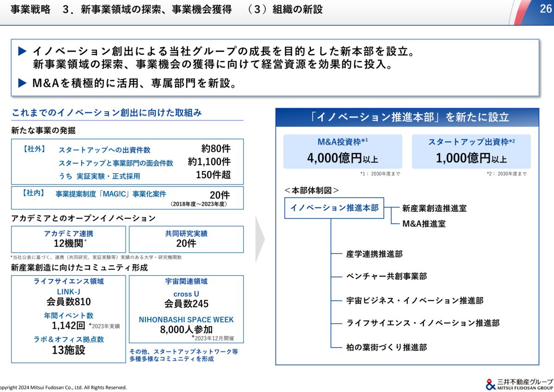Click the 1,142回 event count

click(x=69, y=326)
